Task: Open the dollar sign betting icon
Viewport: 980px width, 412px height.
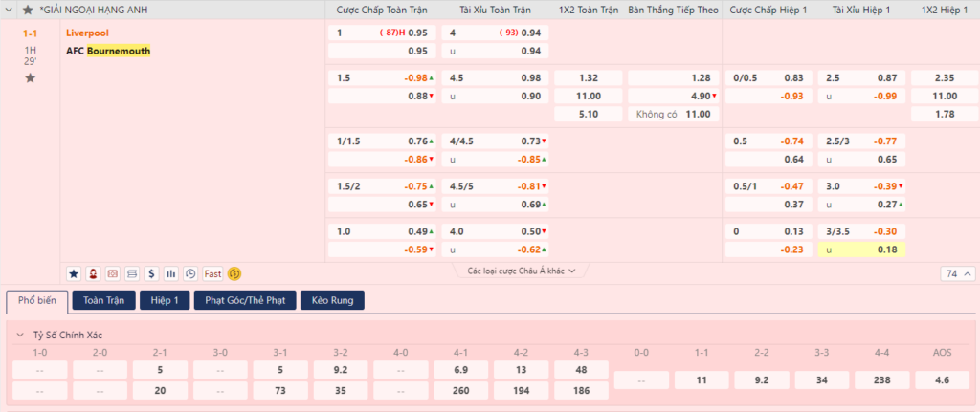Action: coord(151,273)
